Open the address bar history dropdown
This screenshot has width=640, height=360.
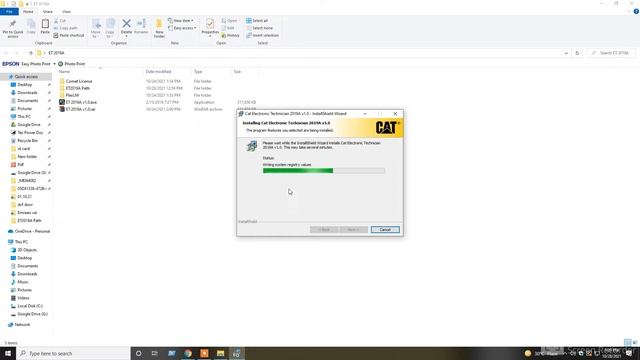(x=566, y=53)
